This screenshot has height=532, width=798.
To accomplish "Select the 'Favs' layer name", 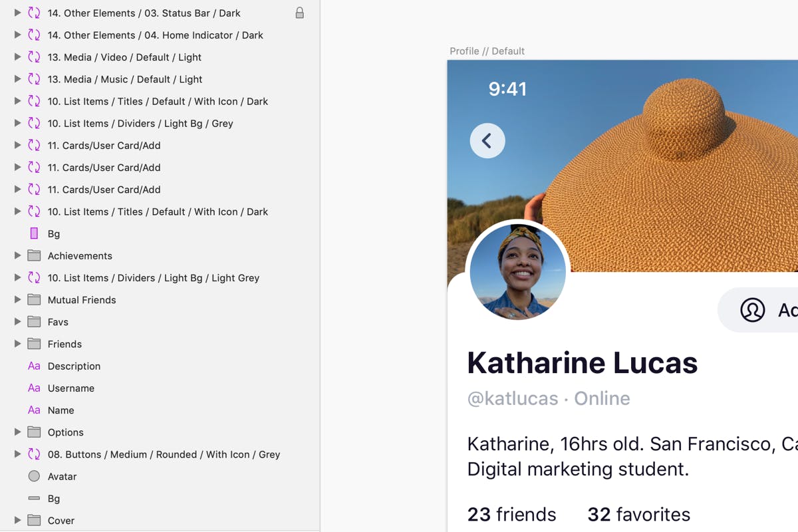I will point(58,321).
